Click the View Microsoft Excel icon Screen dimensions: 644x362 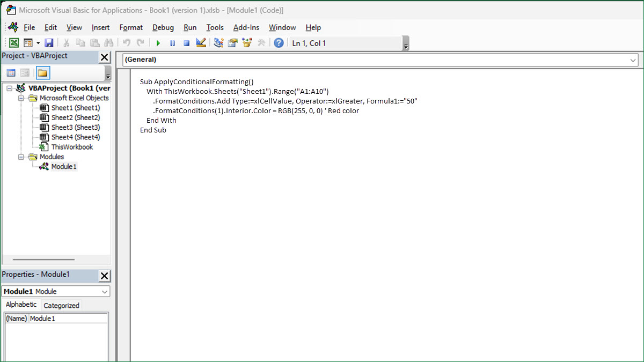[x=13, y=43]
